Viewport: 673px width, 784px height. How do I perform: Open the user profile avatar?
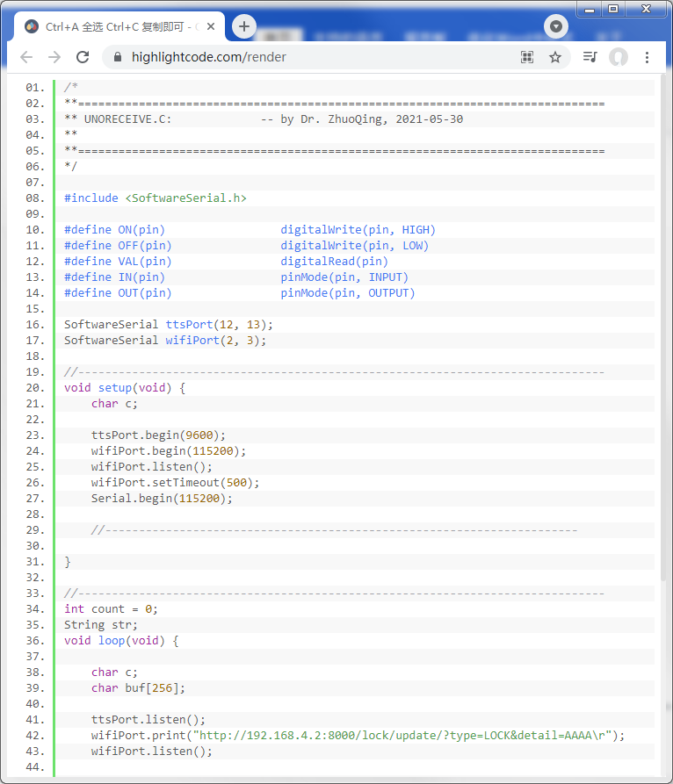click(619, 57)
